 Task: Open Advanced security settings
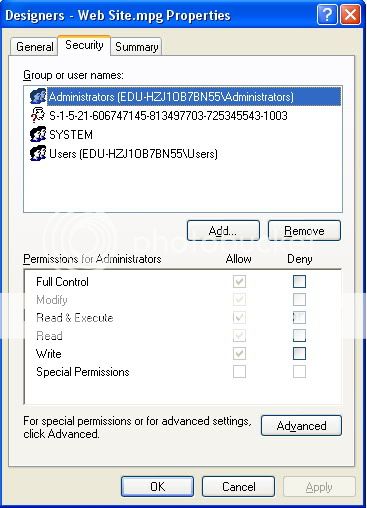[301, 425]
